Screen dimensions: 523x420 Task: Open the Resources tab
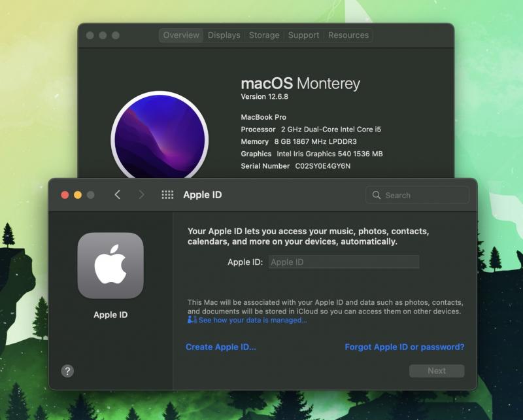point(348,35)
